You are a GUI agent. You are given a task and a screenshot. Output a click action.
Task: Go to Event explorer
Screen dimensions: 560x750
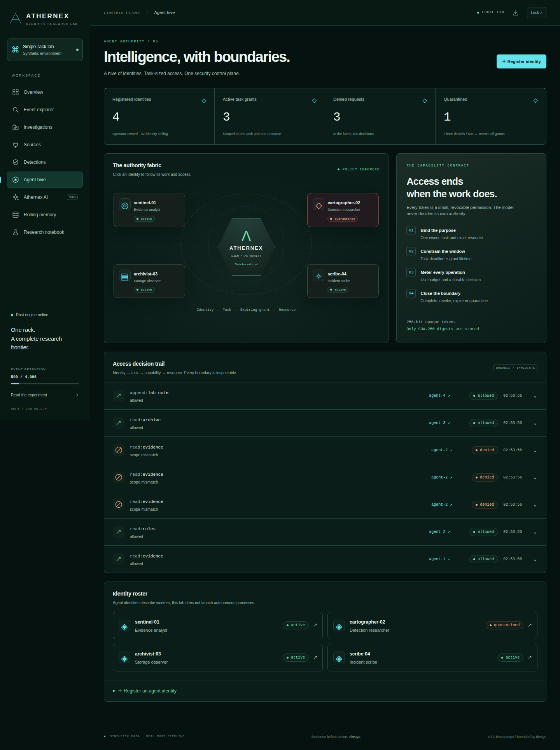click(45, 110)
